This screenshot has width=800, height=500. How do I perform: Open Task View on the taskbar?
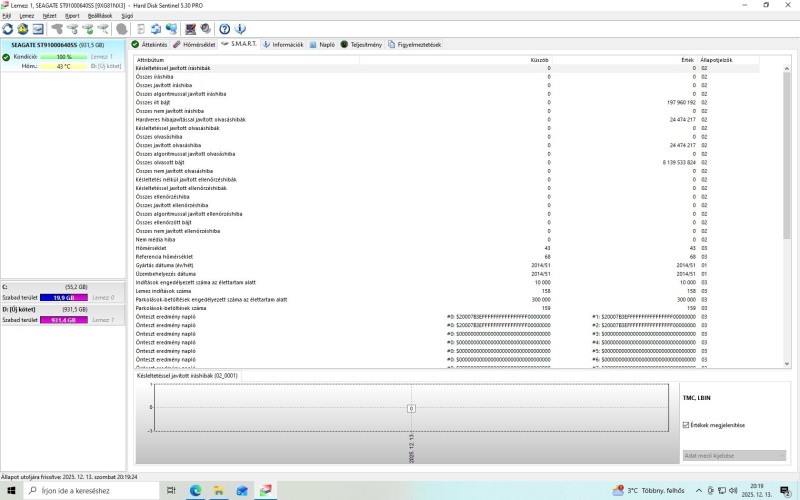171,490
